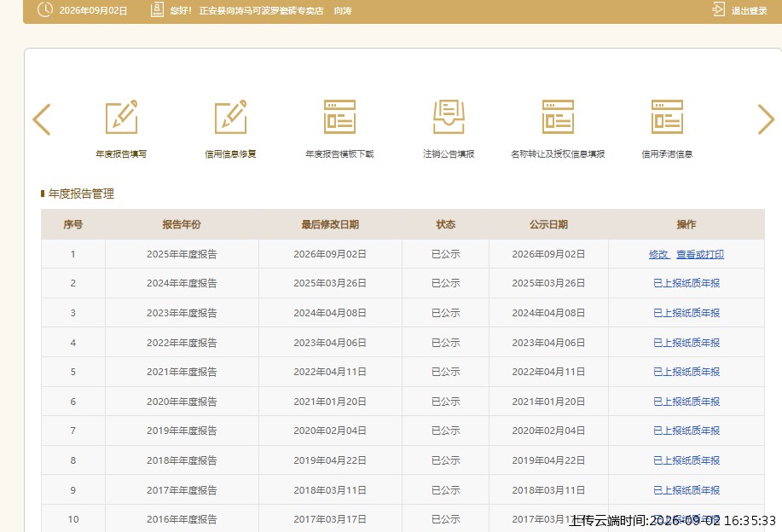This screenshot has width=782, height=532.
Task: Click 查看或打印 for the 2025 report
Action: (700, 254)
